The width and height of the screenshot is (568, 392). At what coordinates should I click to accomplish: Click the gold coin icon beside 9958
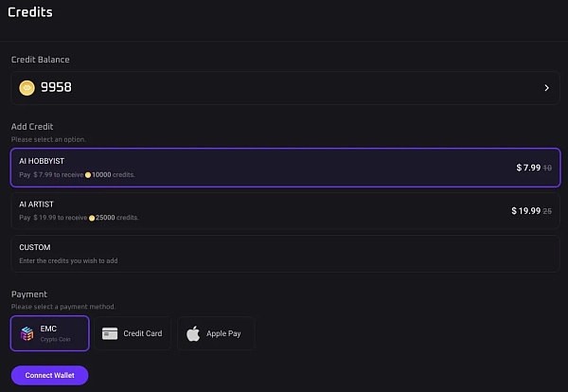click(x=27, y=88)
